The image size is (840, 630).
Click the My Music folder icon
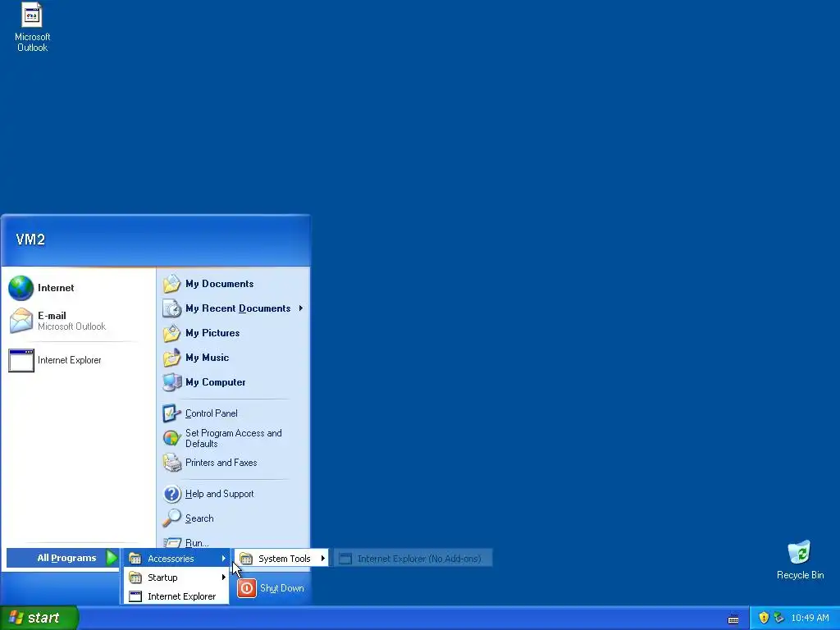[x=172, y=358]
